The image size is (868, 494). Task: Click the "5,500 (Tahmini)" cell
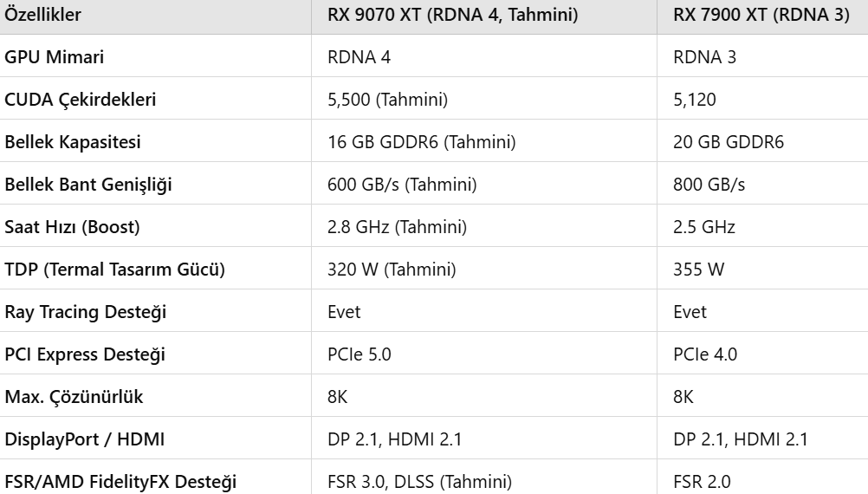[387, 100]
